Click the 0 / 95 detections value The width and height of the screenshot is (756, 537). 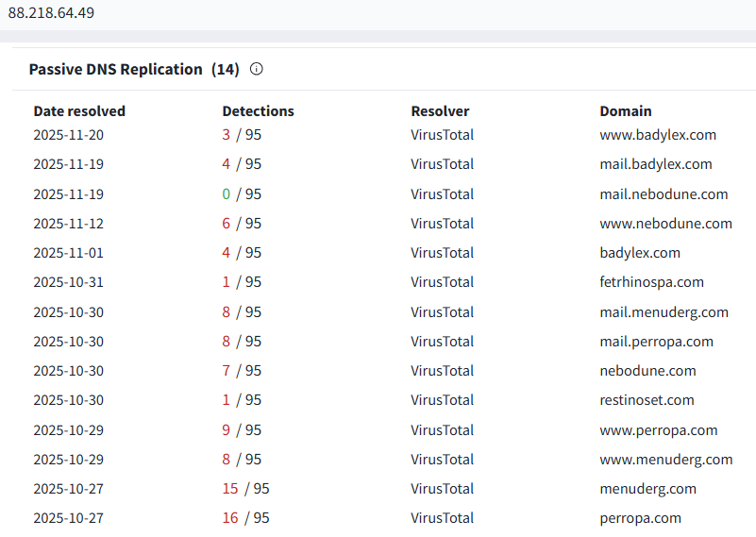point(242,194)
